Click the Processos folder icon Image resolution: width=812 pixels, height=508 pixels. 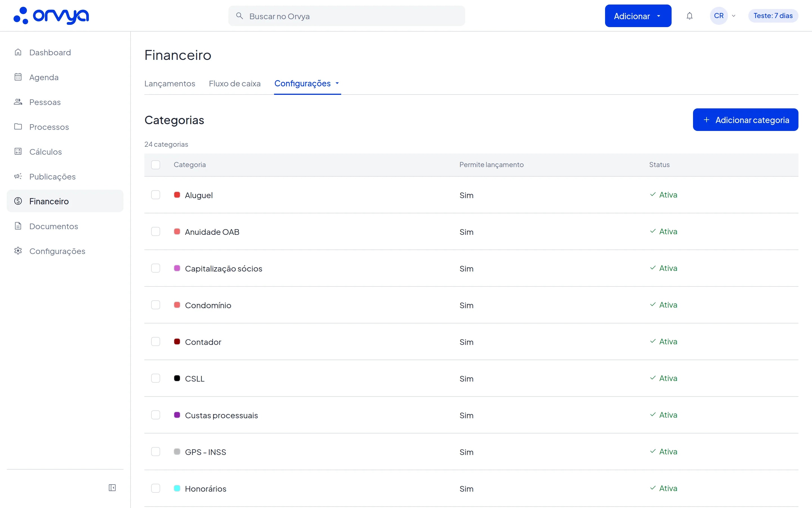pos(18,127)
